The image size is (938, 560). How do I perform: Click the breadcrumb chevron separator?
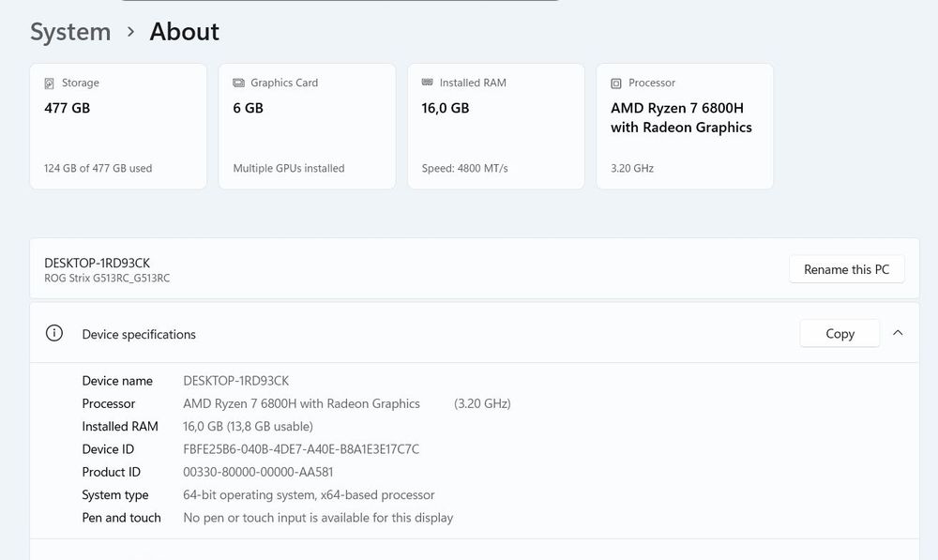(130, 32)
